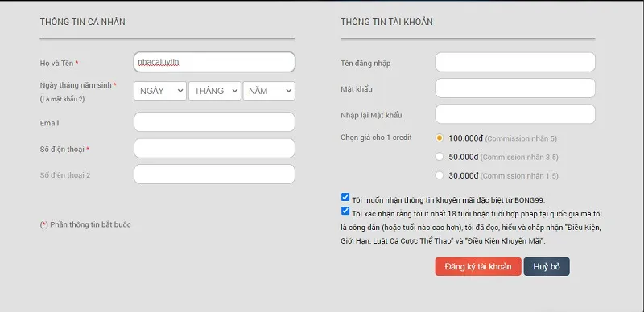Click the Huỷ bỏ cancel button

[x=547, y=266]
